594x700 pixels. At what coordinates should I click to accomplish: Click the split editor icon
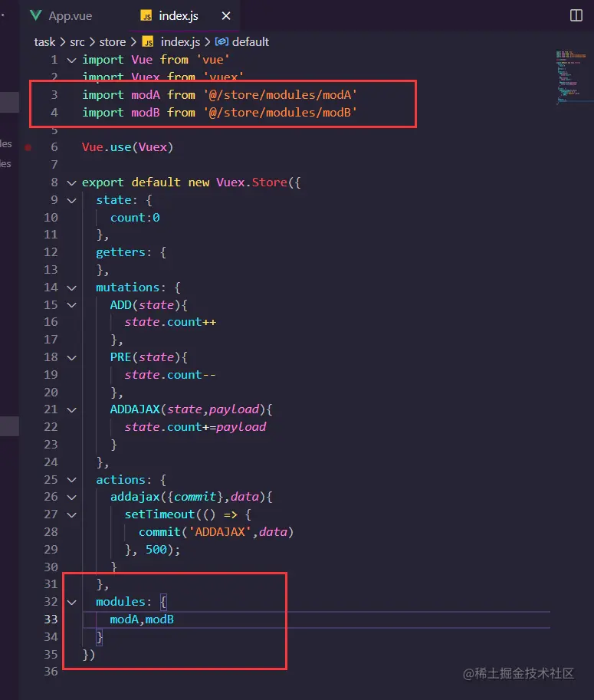tap(576, 15)
